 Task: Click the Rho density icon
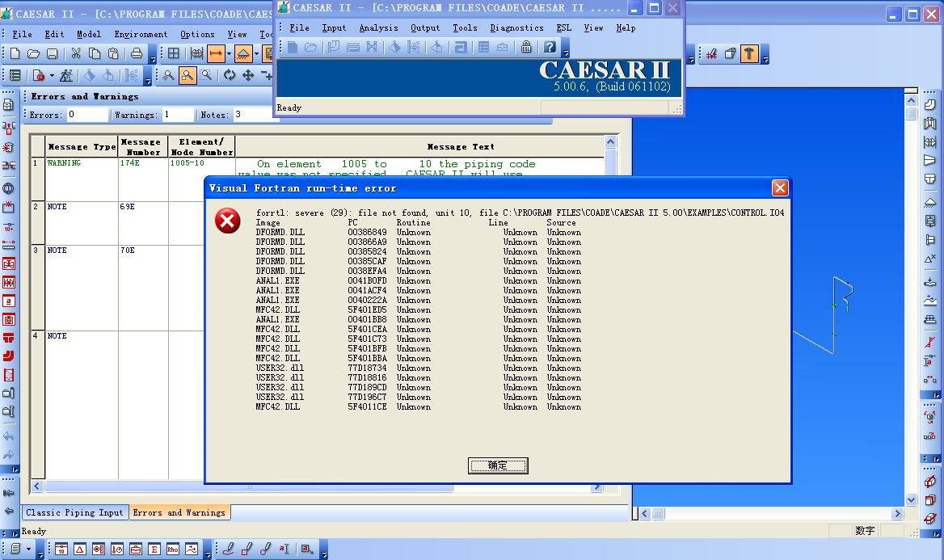[173, 549]
